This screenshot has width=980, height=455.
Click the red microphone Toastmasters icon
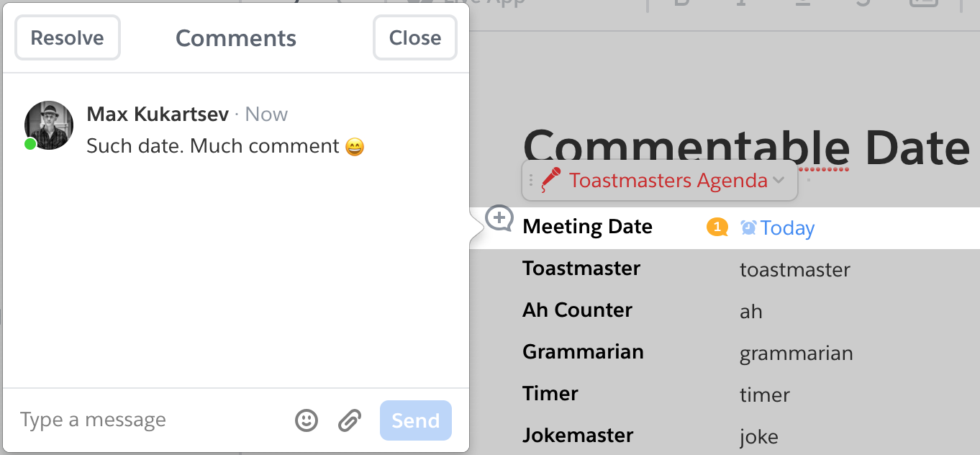[551, 179]
